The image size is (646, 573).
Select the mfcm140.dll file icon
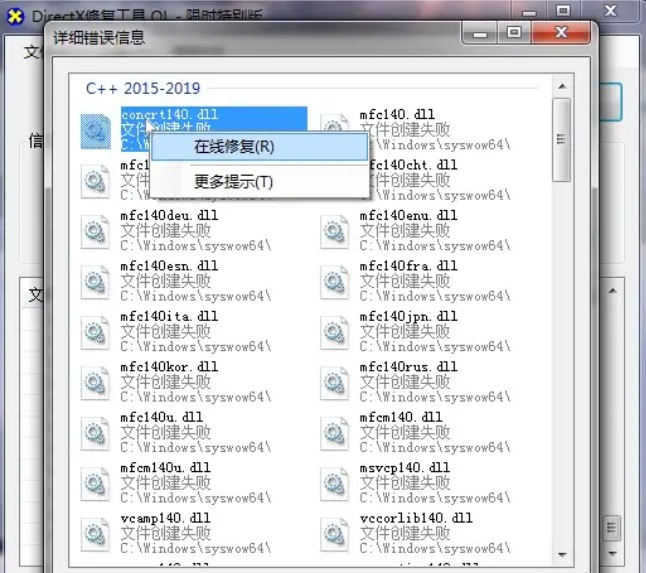pyautogui.click(x=334, y=433)
